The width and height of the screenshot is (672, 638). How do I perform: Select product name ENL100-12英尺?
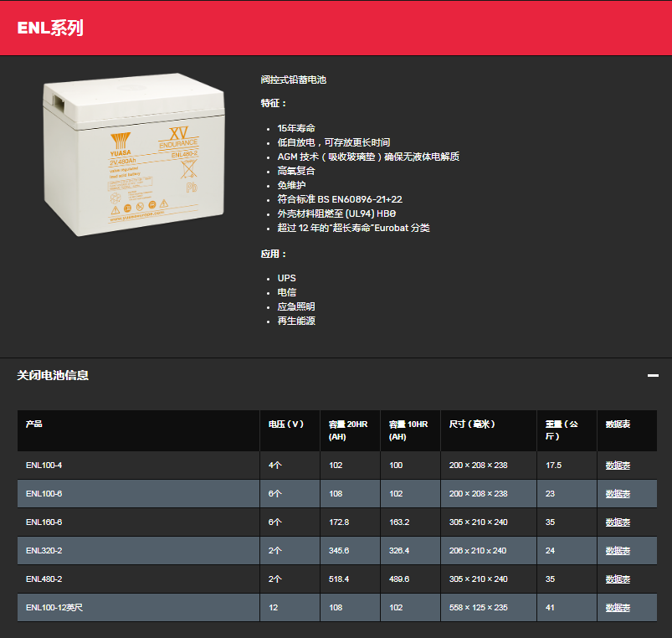point(54,608)
